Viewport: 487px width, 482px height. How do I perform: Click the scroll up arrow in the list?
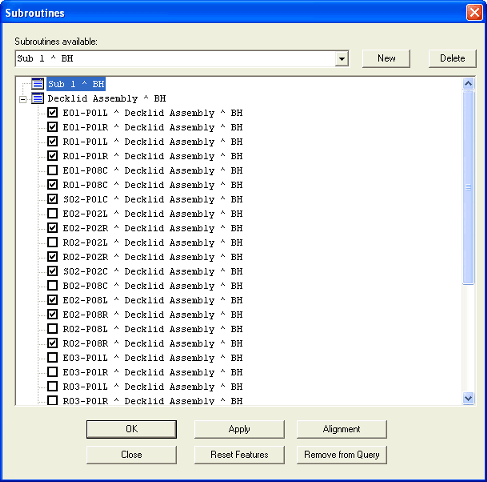[x=468, y=84]
